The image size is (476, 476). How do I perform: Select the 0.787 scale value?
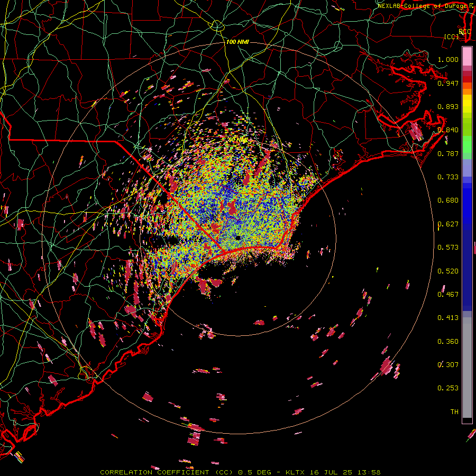(448, 153)
